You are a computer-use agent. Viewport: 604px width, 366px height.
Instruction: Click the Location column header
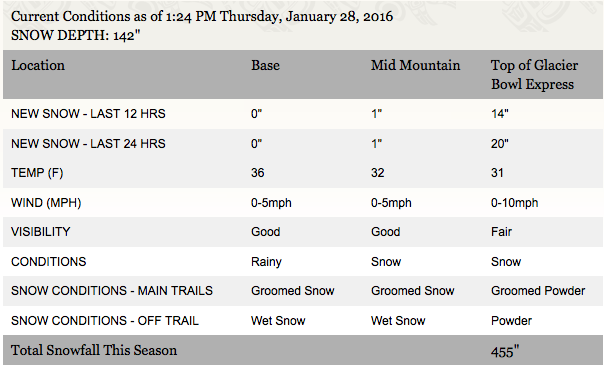click(x=38, y=65)
